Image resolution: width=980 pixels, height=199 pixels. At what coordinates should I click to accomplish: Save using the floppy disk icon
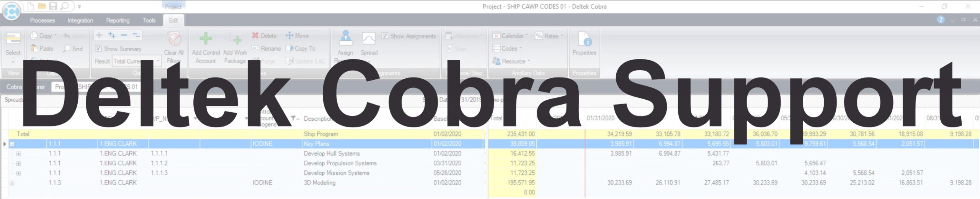point(53,6)
